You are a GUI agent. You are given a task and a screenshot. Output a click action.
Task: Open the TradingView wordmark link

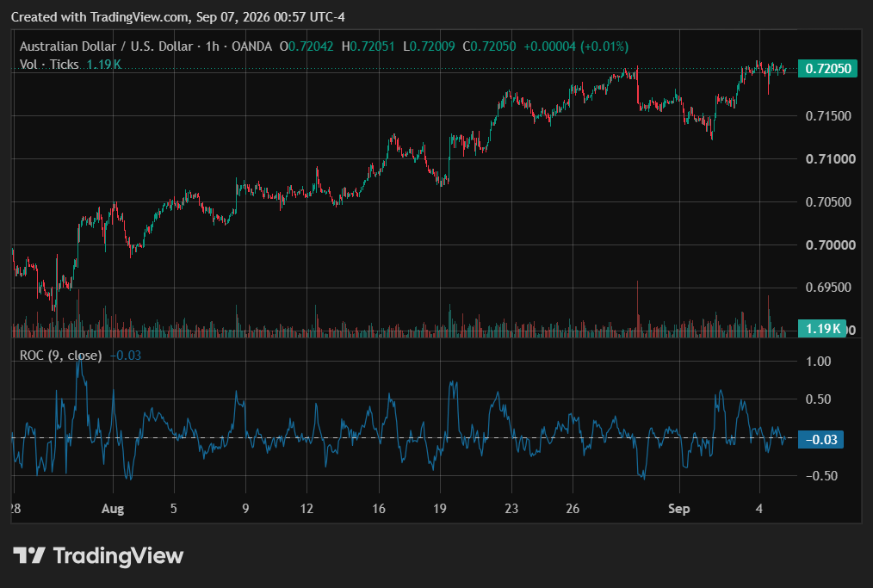pyautogui.click(x=118, y=555)
